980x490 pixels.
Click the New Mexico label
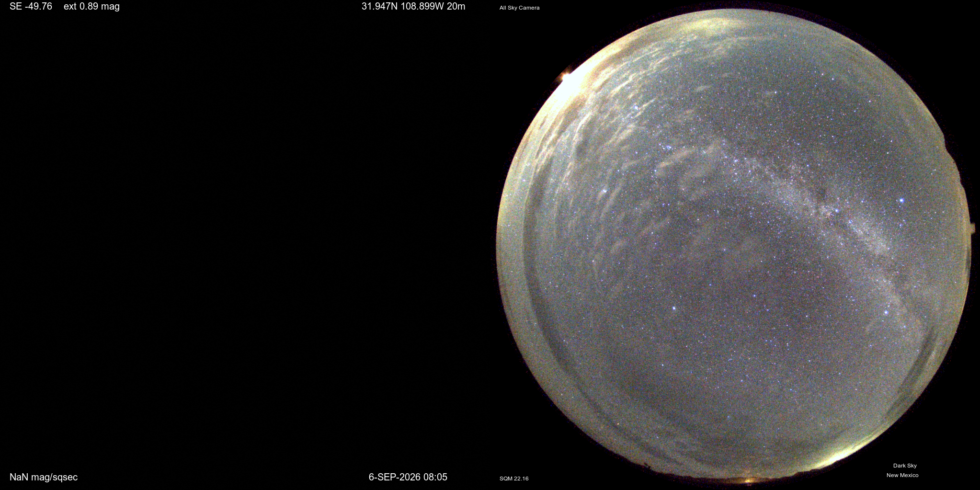tap(902, 475)
